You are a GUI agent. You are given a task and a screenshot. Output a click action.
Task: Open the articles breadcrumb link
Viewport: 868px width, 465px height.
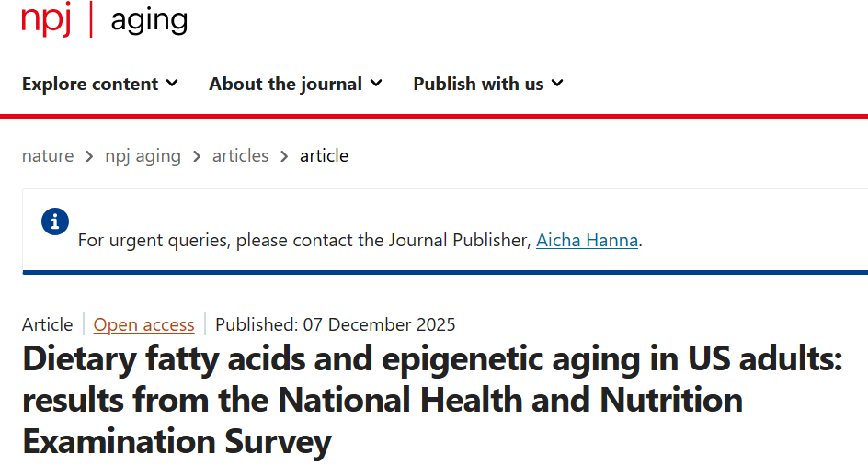pos(240,156)
